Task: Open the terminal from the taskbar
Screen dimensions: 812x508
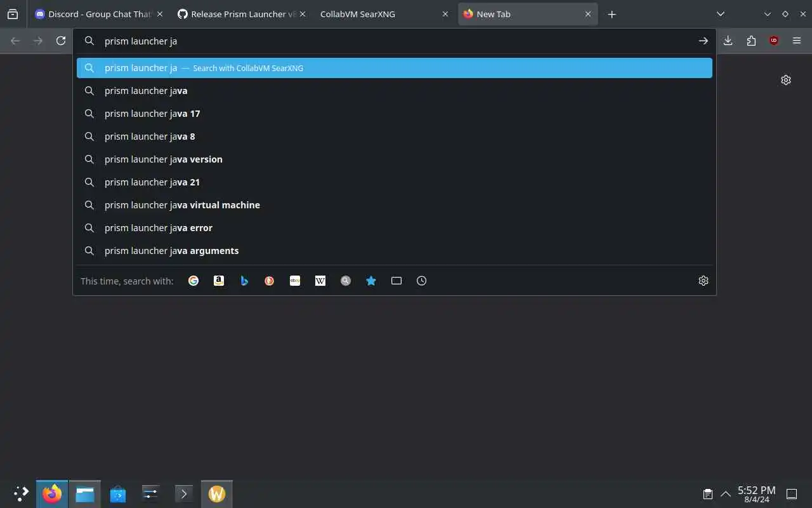Action: (184, 493)
